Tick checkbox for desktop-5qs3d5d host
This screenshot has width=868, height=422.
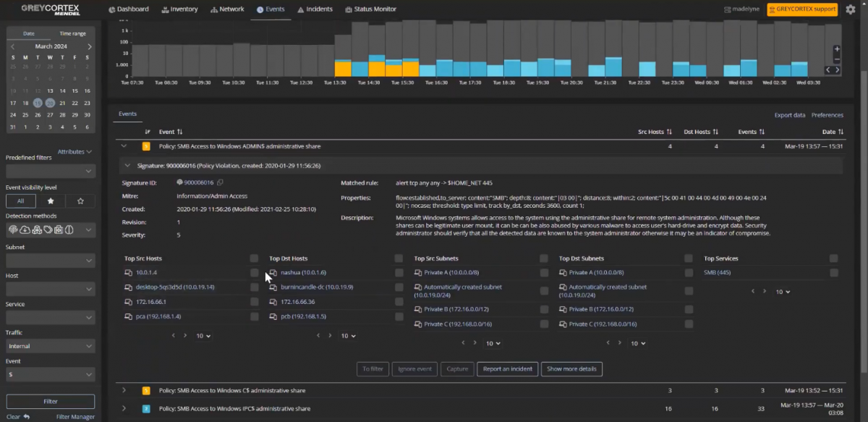point(254,287)
